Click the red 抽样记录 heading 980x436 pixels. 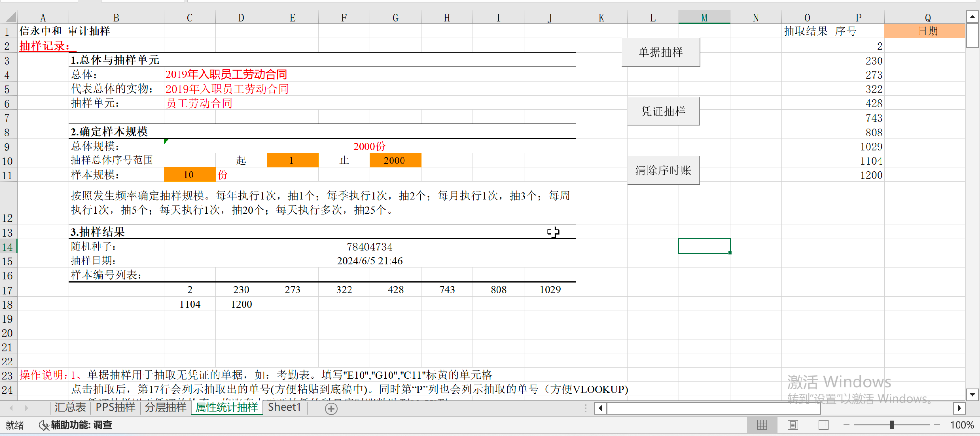(45, 46)
